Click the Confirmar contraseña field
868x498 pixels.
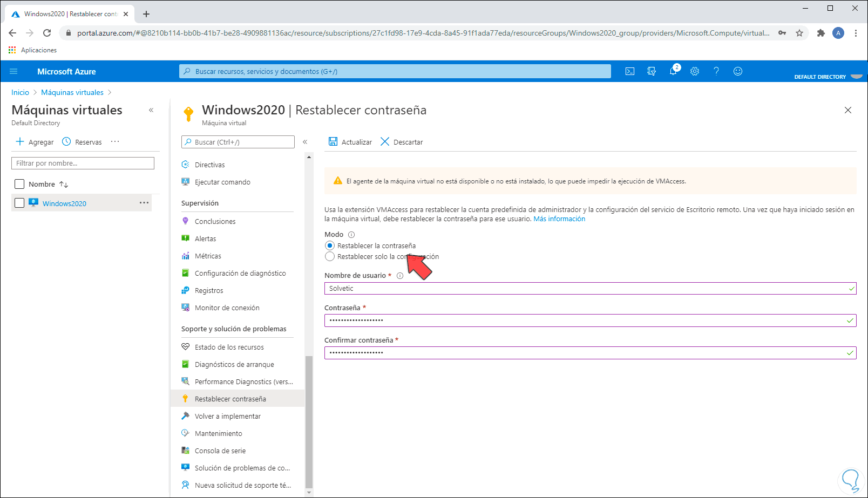[x=590, y=353]
